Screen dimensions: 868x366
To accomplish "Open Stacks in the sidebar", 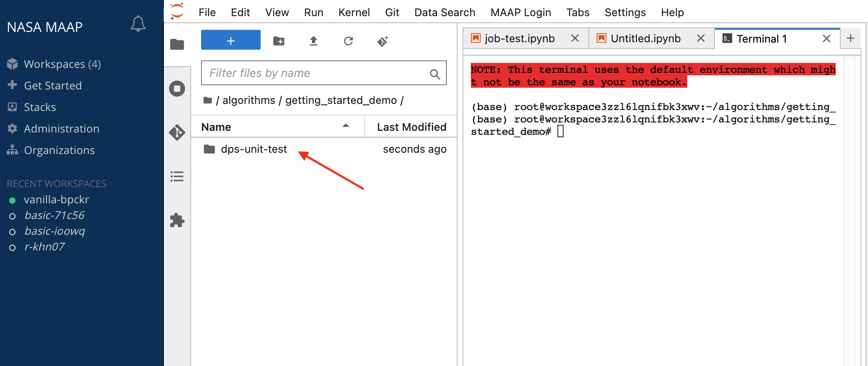I will click(x=40, y=107).
